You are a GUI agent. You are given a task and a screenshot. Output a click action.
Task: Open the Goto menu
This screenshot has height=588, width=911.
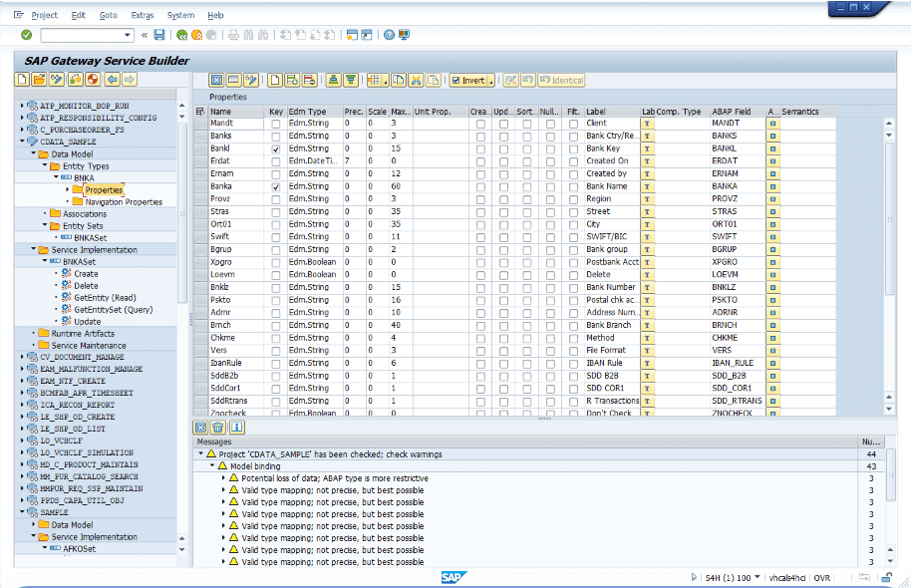pyautogui.click(x=109, y=16)
